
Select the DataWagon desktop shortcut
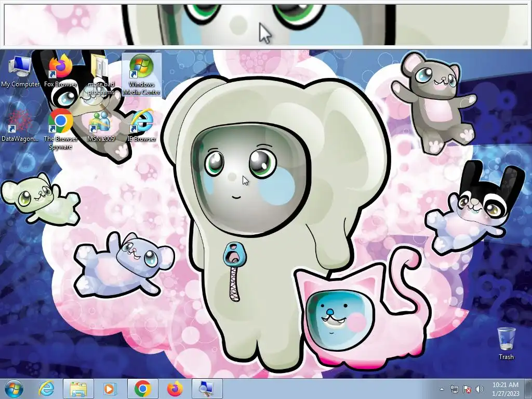[x=20, y=126]
